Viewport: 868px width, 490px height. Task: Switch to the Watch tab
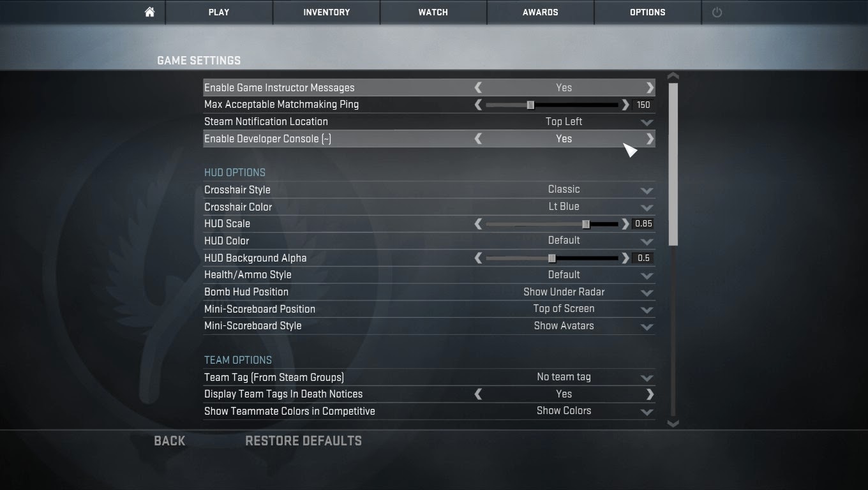[433, 12]
